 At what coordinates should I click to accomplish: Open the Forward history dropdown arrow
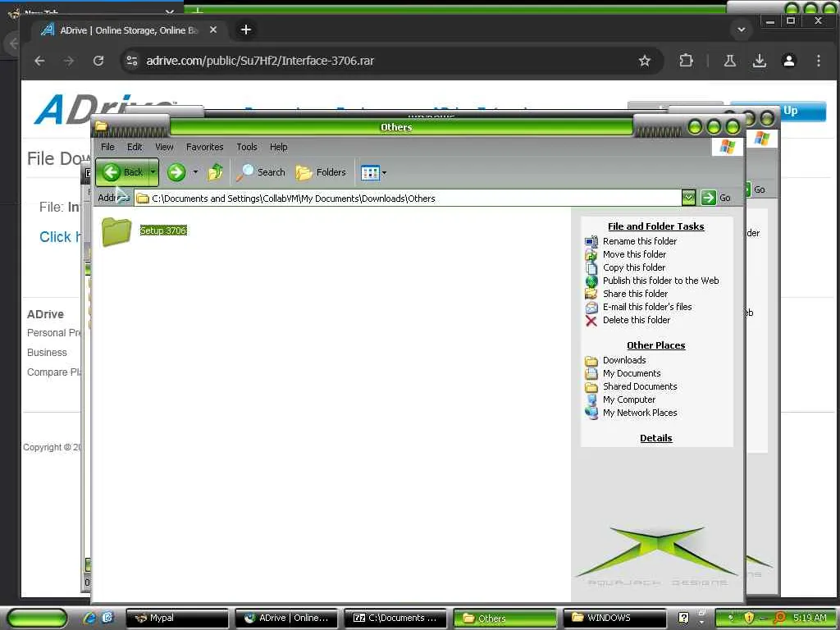pyautogui.click(x=195, y=172)
